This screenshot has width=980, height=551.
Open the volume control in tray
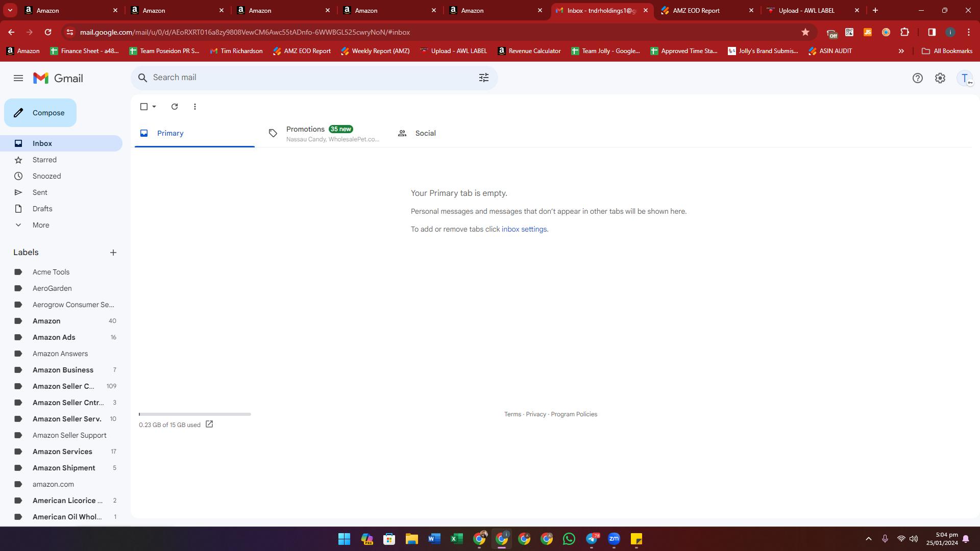click(x=914, y=539)
